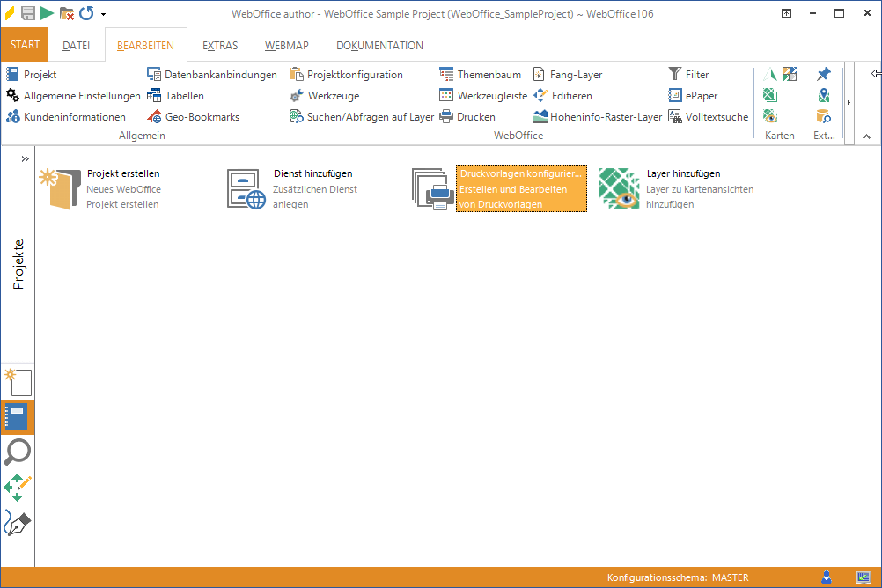Click the move arrows with pencil sidebar icon
Viewport: 882px width, 588px height.
[x=18, y=488]
